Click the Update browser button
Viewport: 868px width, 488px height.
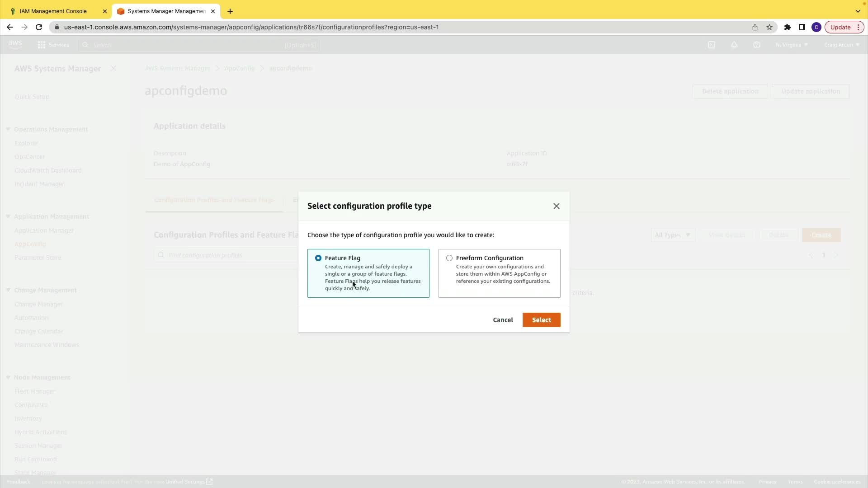tap(840, 27)
